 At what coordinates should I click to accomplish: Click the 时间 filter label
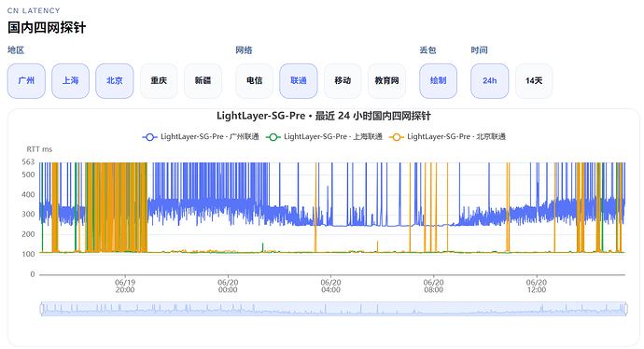click(x=480, y=50)
